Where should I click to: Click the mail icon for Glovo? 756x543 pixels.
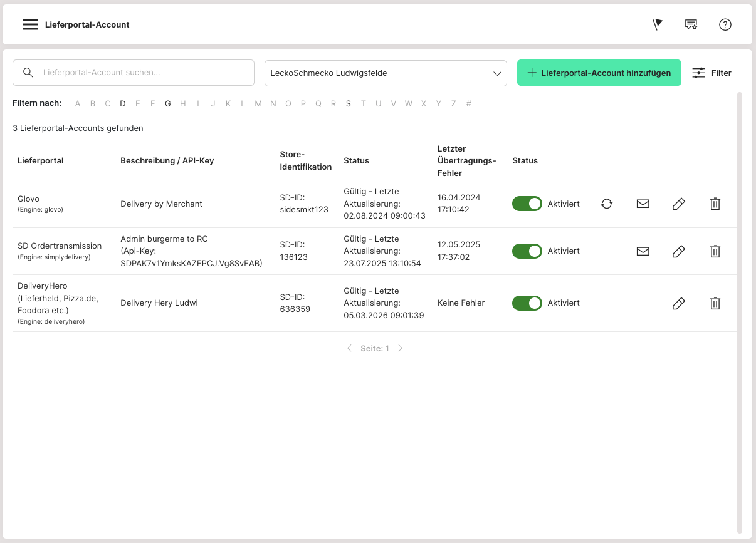click(x=643, y=204)
